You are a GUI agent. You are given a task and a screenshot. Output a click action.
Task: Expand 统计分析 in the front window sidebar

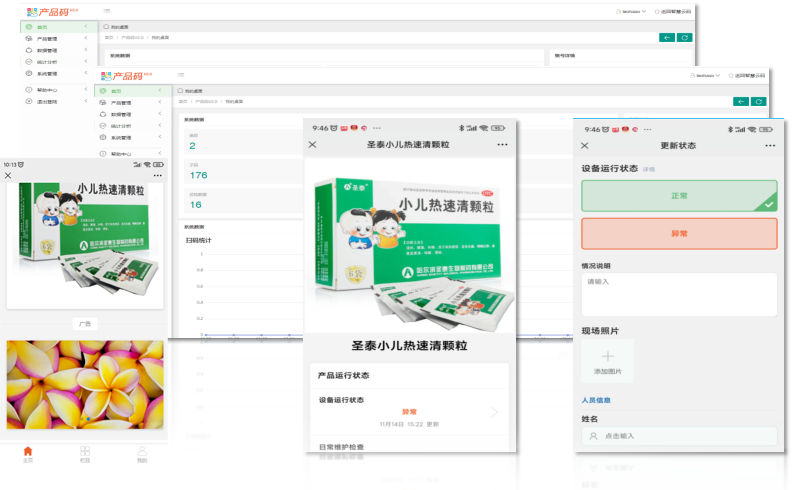(x=122, y=127)
